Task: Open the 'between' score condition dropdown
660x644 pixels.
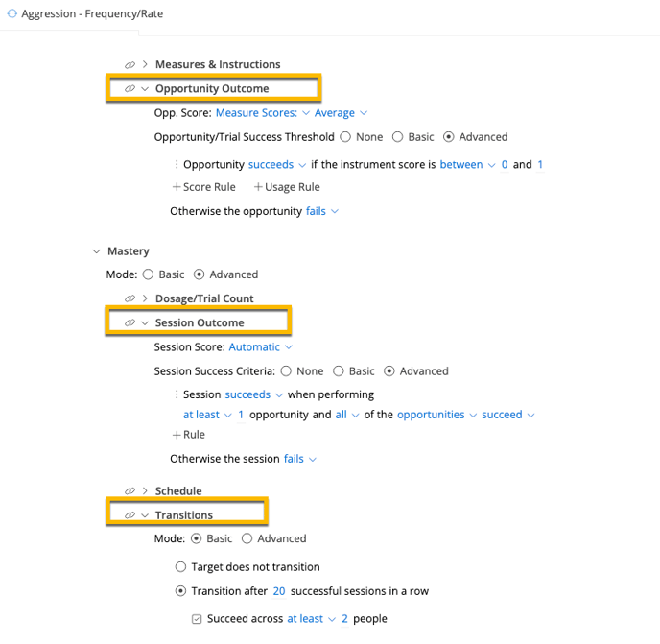Action: [x=467, y=165]
